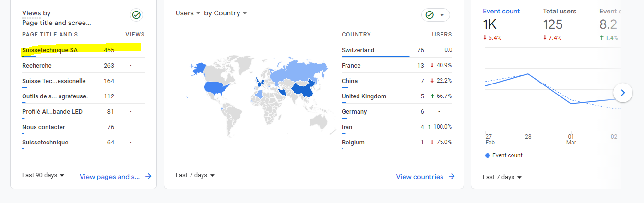Click Switzerland in the country table
644x203 pixels.
[x=358, y=50]
